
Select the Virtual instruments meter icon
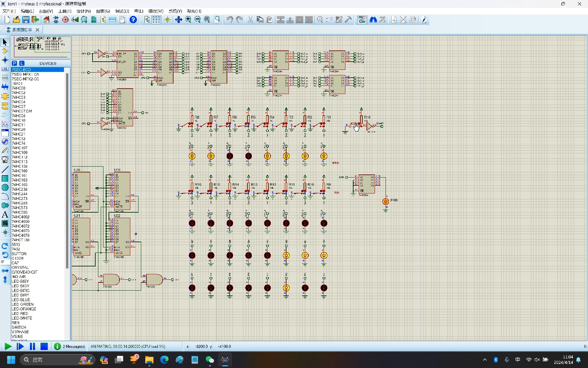(5, 159)
